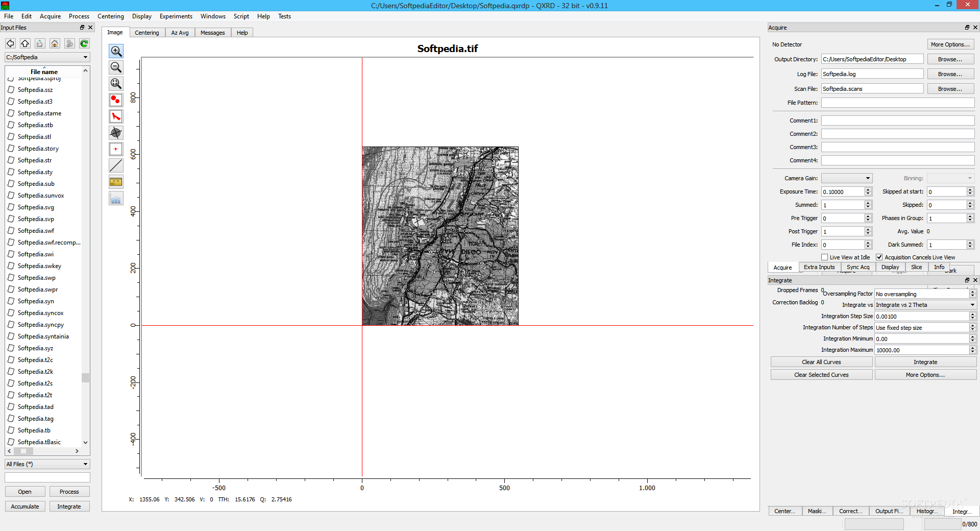The image size is (980, 531).
Task: Click the folder icon beside the up arrow
Action: (40, 43)
